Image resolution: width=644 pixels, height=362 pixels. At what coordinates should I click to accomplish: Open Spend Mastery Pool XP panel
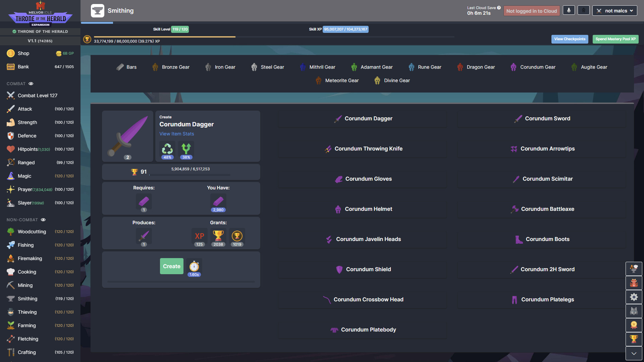[x=615, y=39]
